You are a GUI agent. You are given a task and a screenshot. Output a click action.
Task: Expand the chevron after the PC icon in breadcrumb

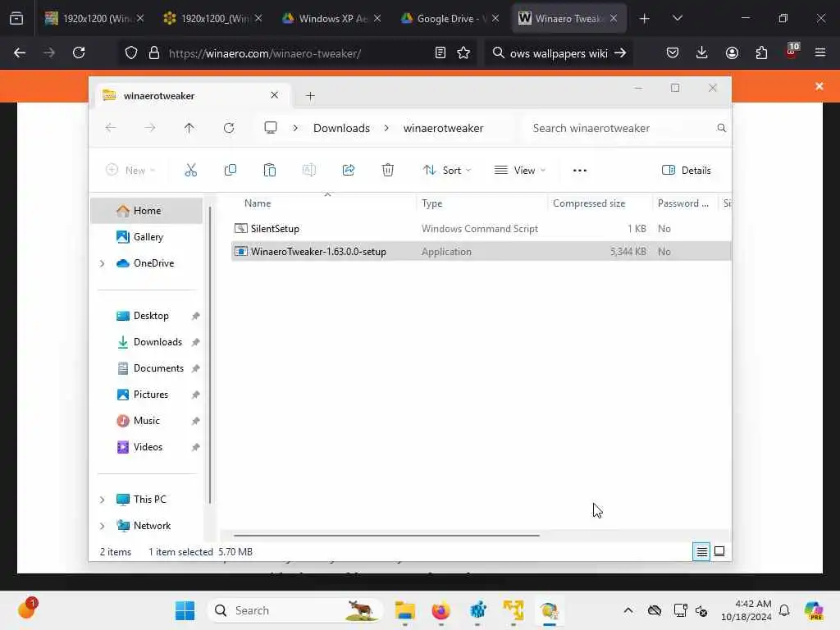pos(295,128)
